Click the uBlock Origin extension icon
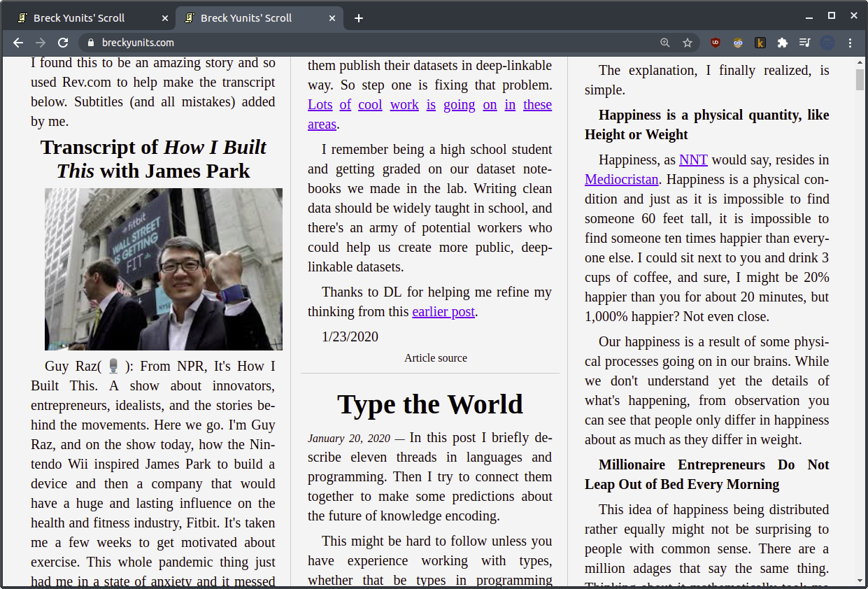The width and height of the screenshot is (868, 589). 715,43
